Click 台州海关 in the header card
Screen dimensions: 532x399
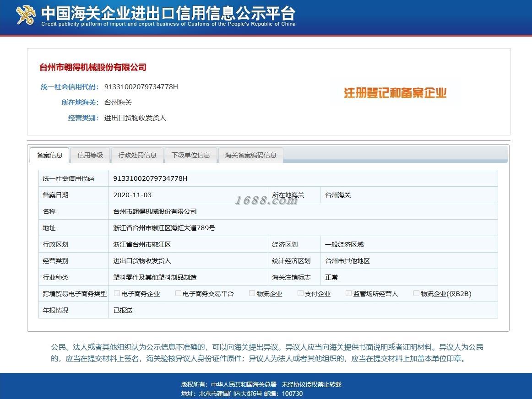[x=118, y=102]
